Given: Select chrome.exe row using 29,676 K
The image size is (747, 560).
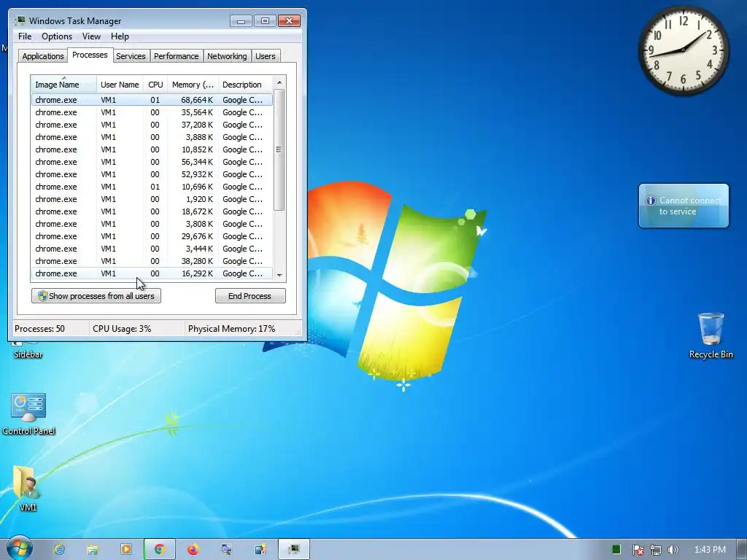Looking at the screenshot, I should click(152, 236).
